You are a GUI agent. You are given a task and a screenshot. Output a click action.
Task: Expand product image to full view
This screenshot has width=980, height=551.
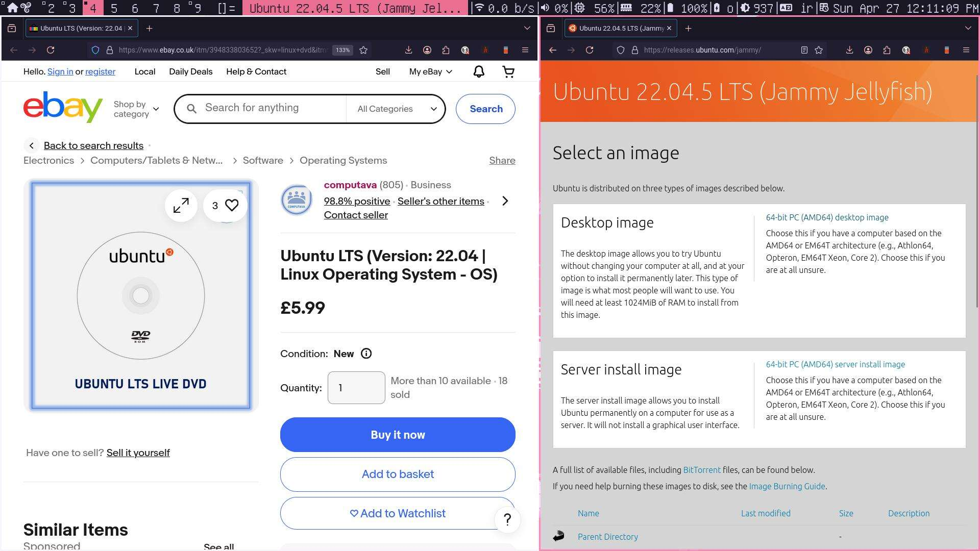[181, 206]
